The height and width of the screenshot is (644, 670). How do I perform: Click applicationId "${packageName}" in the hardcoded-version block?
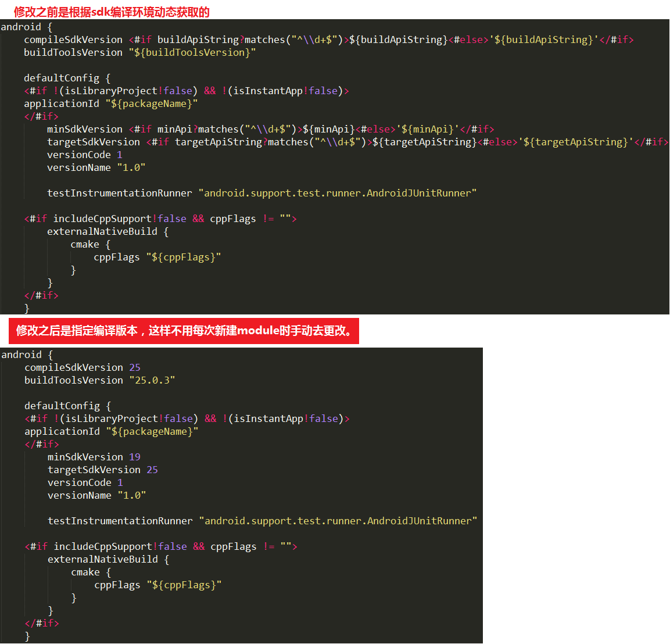coord(112,432)
